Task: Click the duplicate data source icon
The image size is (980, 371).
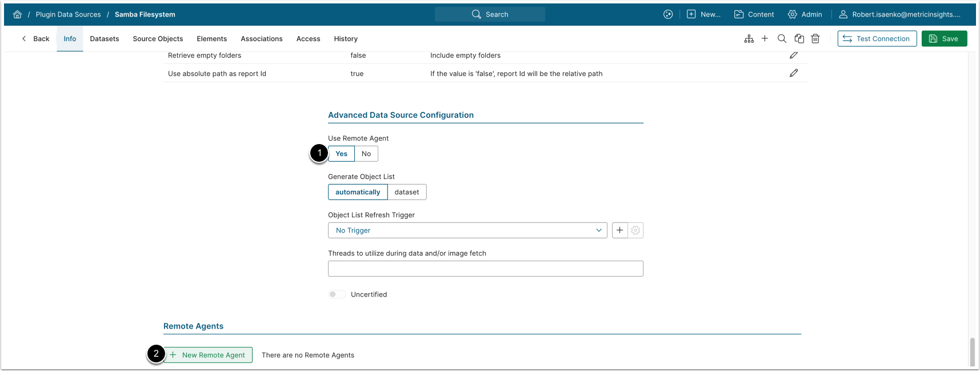Action: pyautogui.click(x=799, y=39)
